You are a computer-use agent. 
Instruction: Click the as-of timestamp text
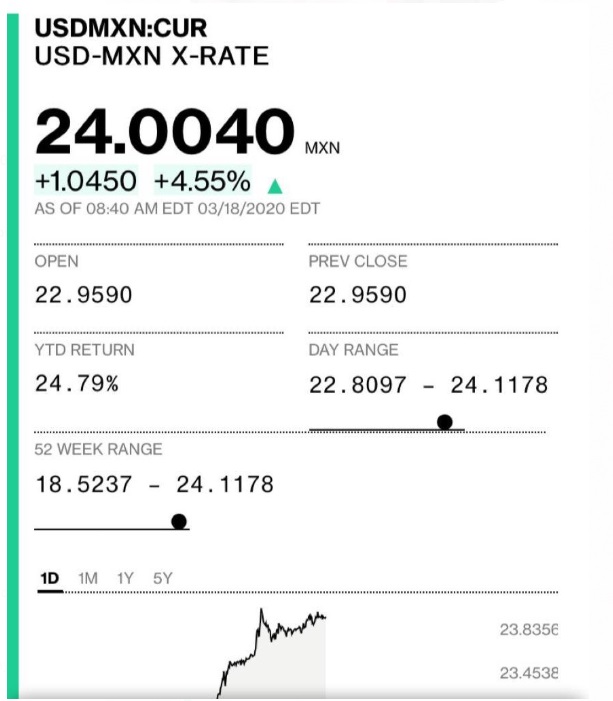click(177, 209)
